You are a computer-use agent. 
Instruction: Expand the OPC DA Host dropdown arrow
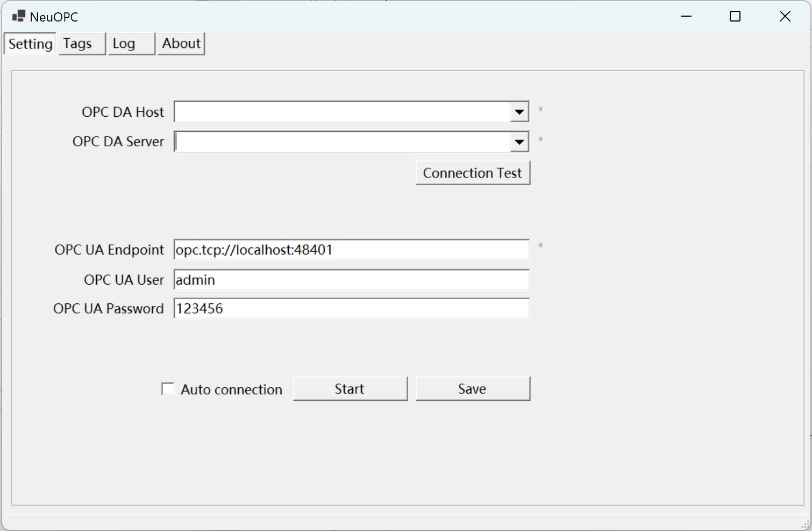point(519,112)
